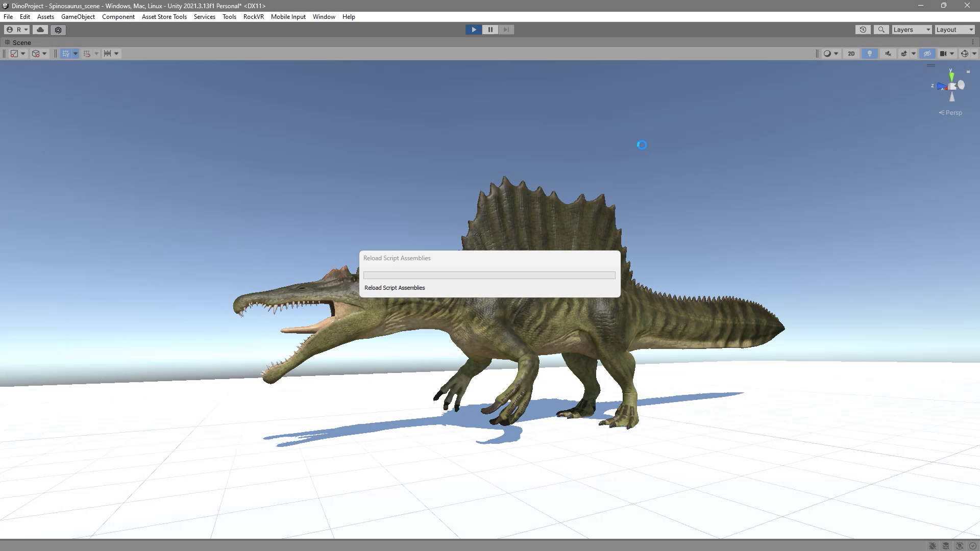Click the Reload Script Assemblies dialog title
980x551 pixels.
click(397, 258)
